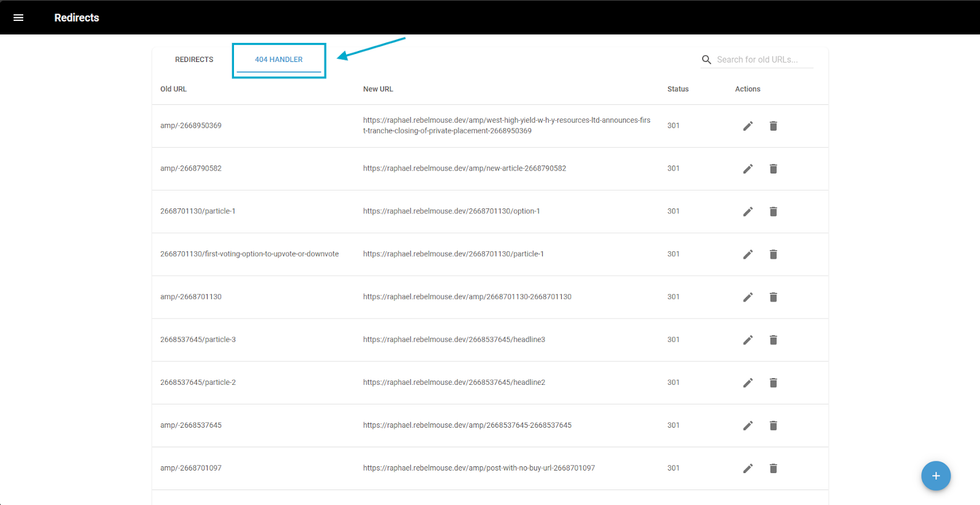The image size is (980, 505).
Task: Edit the 2668537645/particle-2 redirect
Action: tap(747, 383)
